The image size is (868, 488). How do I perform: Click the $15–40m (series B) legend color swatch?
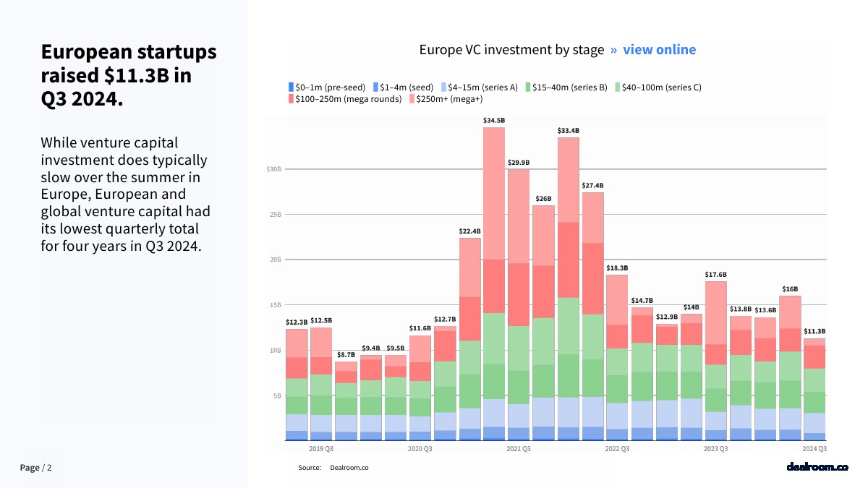(528, 87)
